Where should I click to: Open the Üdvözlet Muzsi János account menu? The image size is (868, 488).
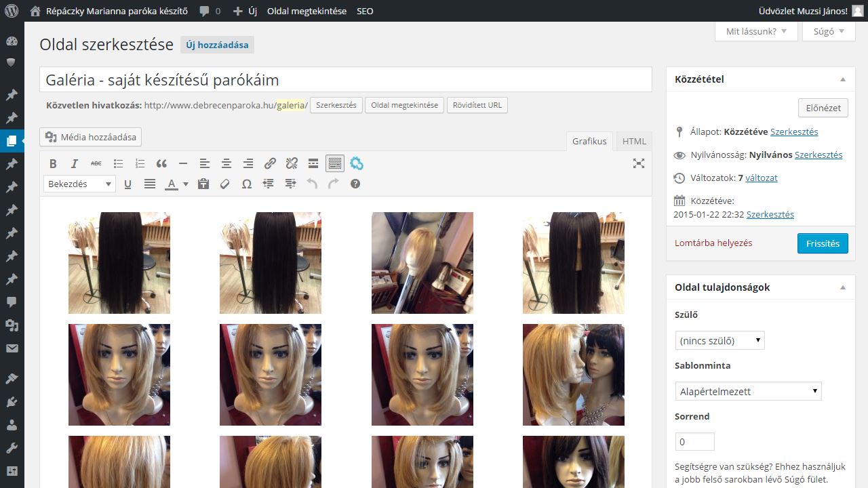tap(812, 11)
